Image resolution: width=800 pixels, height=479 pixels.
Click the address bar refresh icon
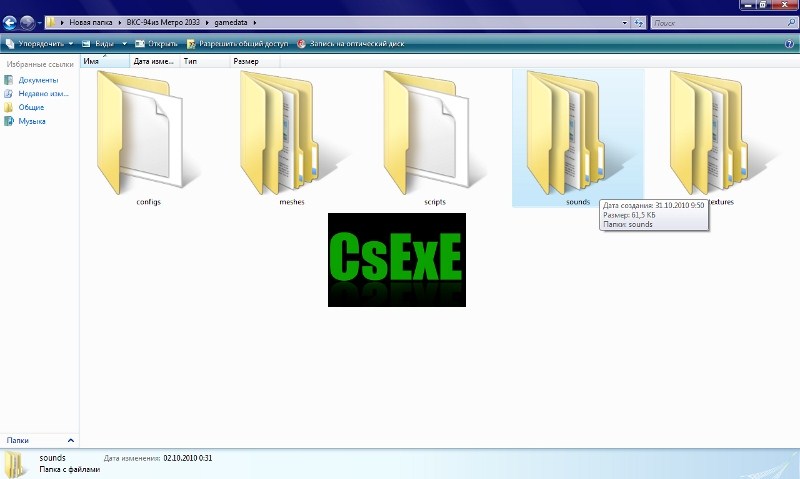638,21
